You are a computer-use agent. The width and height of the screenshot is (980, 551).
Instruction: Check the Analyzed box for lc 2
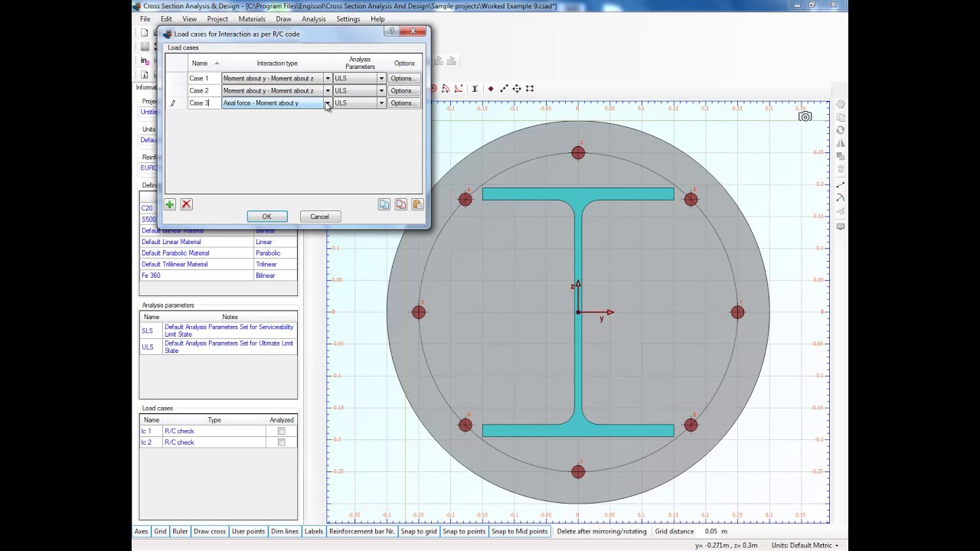click(281, 442)
